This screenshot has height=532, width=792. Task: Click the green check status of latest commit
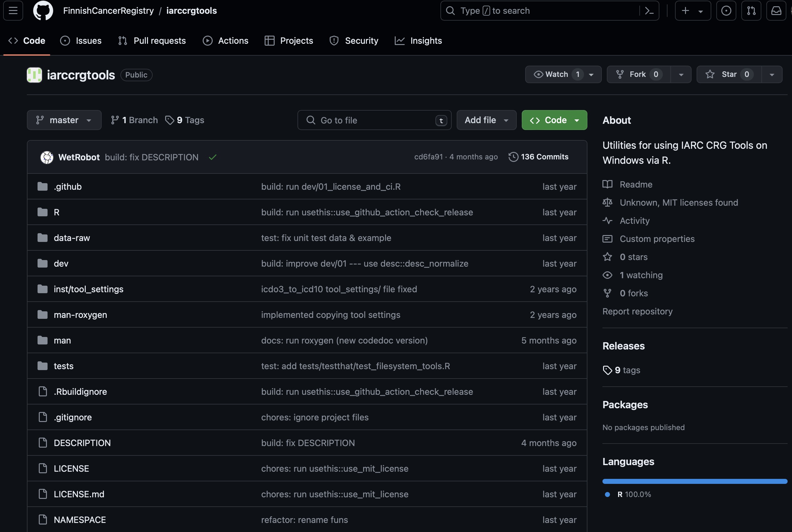[x=212, y=157]
